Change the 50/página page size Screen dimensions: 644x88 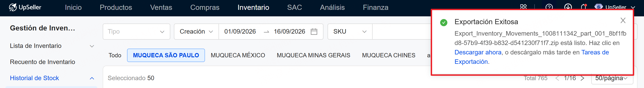(x=612, y=78)
